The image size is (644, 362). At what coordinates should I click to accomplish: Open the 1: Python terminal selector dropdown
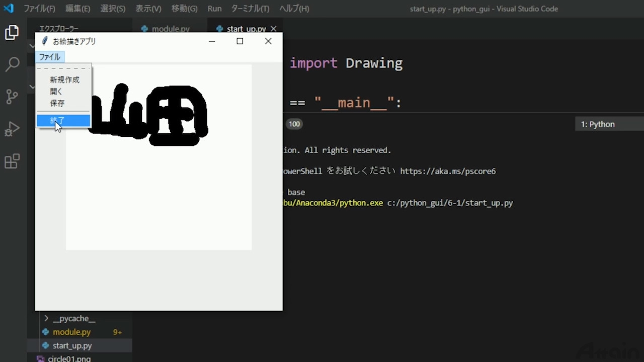point(598,124)
